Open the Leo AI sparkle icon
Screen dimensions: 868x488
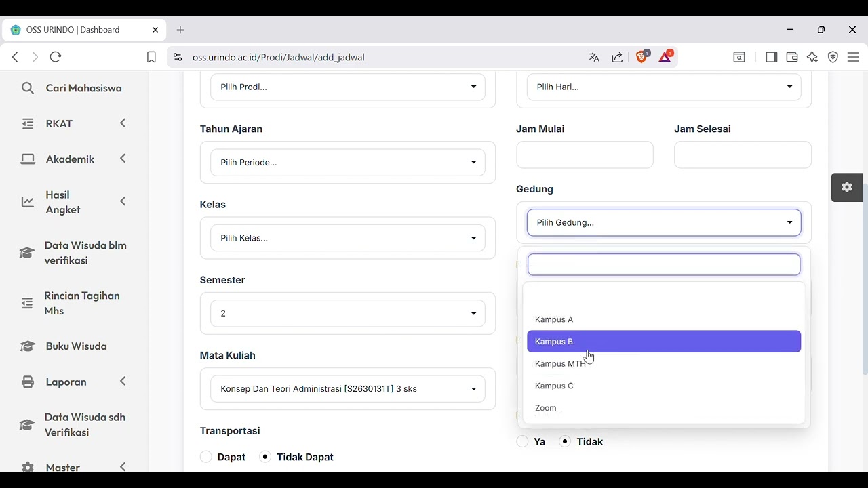click(x=812, y=57)
